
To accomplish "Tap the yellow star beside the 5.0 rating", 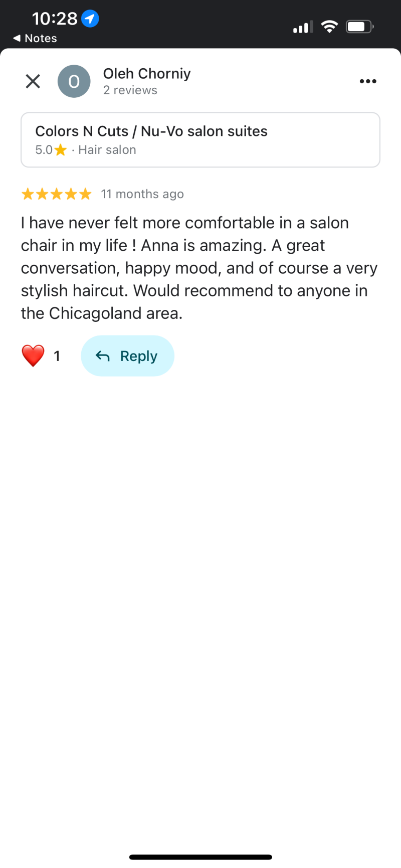I will [61, 150].
